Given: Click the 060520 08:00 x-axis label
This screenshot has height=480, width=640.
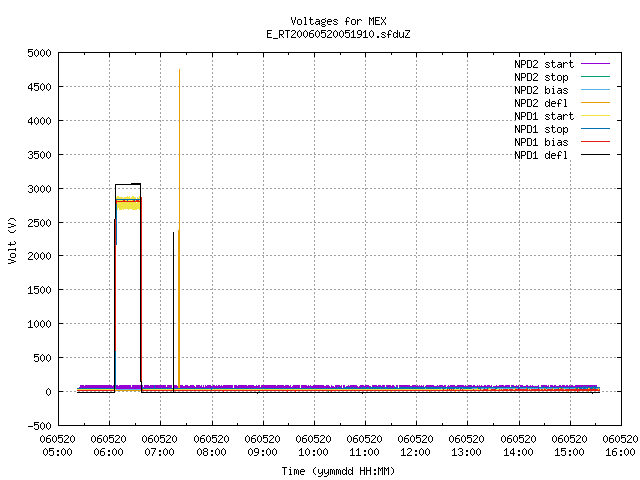Looking at the screenshot, I should 211,445.
